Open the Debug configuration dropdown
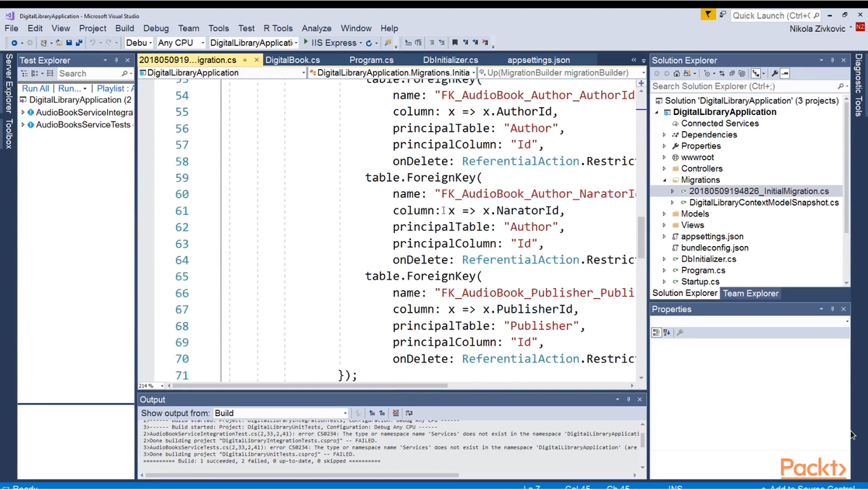 coord(139,43)
